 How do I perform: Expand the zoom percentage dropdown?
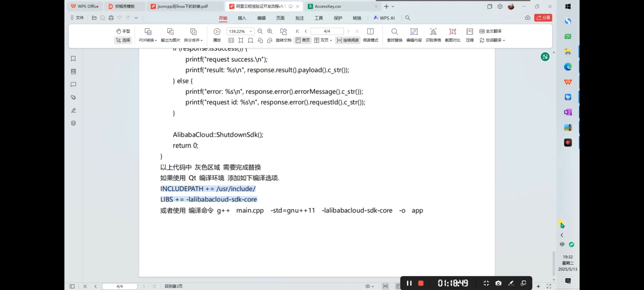[251, 31]
